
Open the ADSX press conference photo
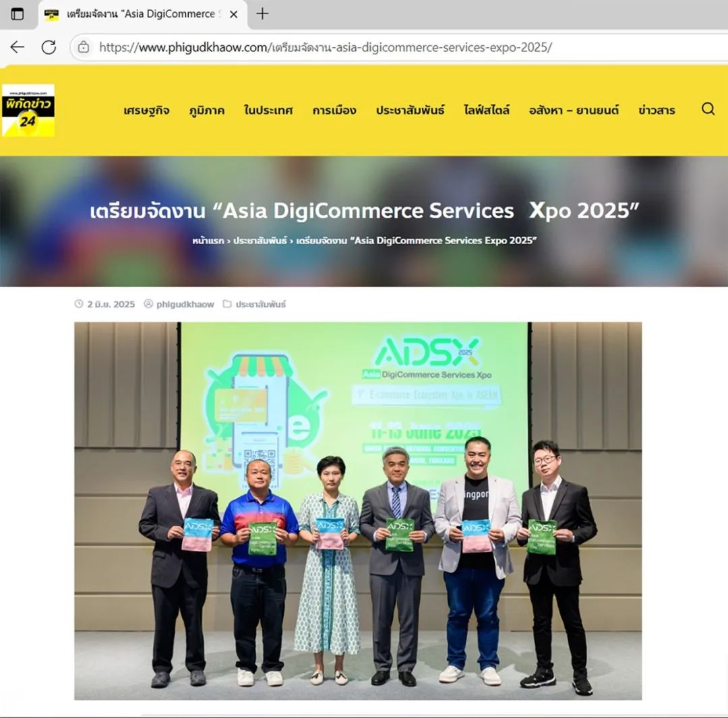(x=358, y=511)
